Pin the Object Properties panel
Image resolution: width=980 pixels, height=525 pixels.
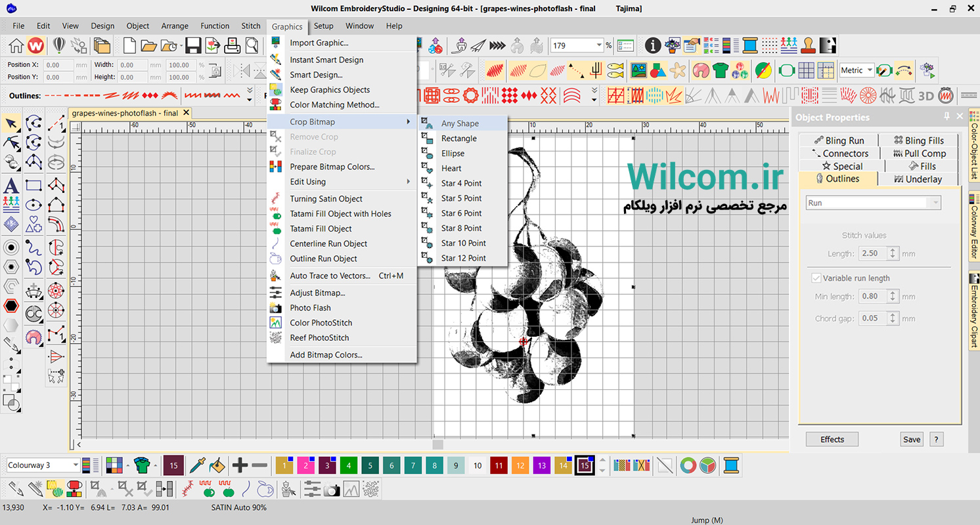tap(947, 116)
